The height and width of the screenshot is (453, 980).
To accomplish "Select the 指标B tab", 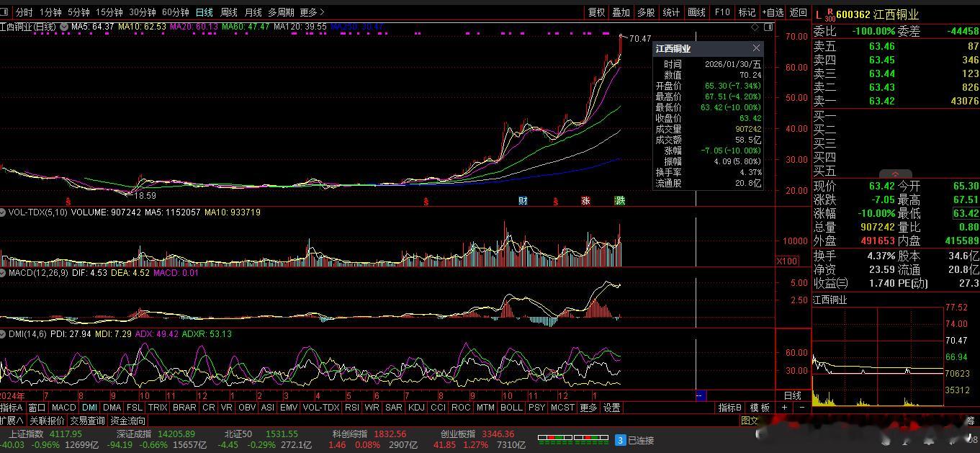I will pos(729,408).
